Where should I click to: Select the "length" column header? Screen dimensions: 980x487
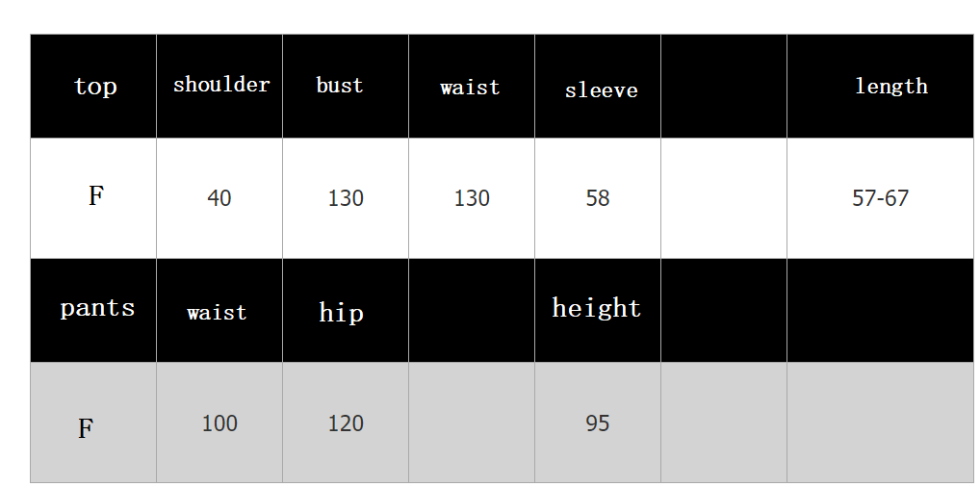(891, 86)
